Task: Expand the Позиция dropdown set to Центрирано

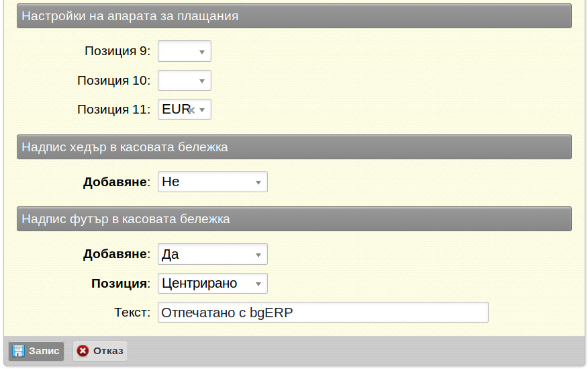Action: (x=212, y=284)
